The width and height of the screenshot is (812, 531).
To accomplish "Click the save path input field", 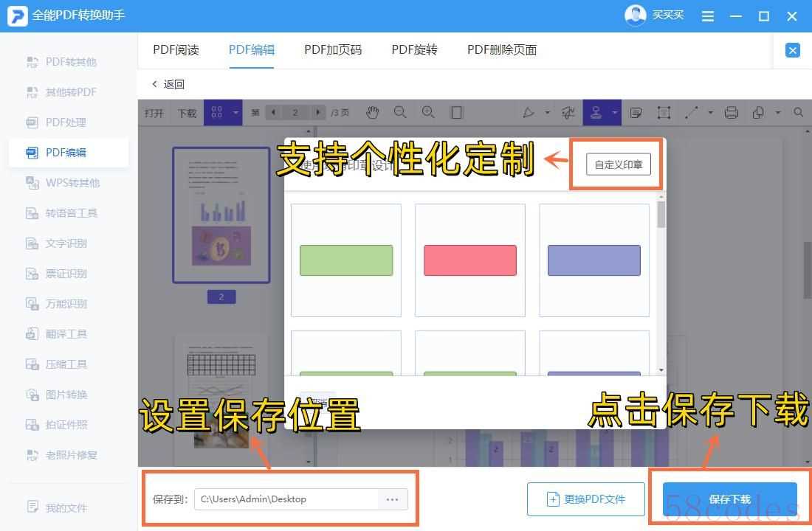I will click(x=288, y=499).
